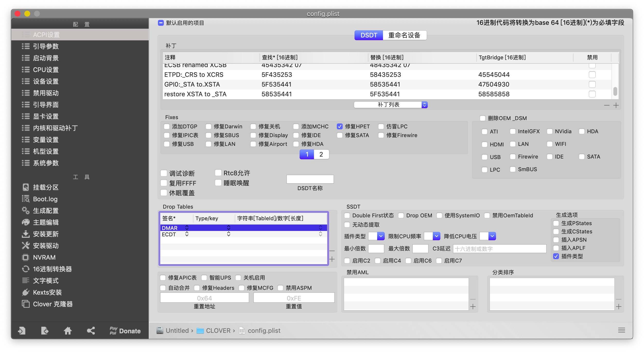Open the 限制CPU频率 dropdown
The image size is (644, 352).
click(x=436, y=236)
